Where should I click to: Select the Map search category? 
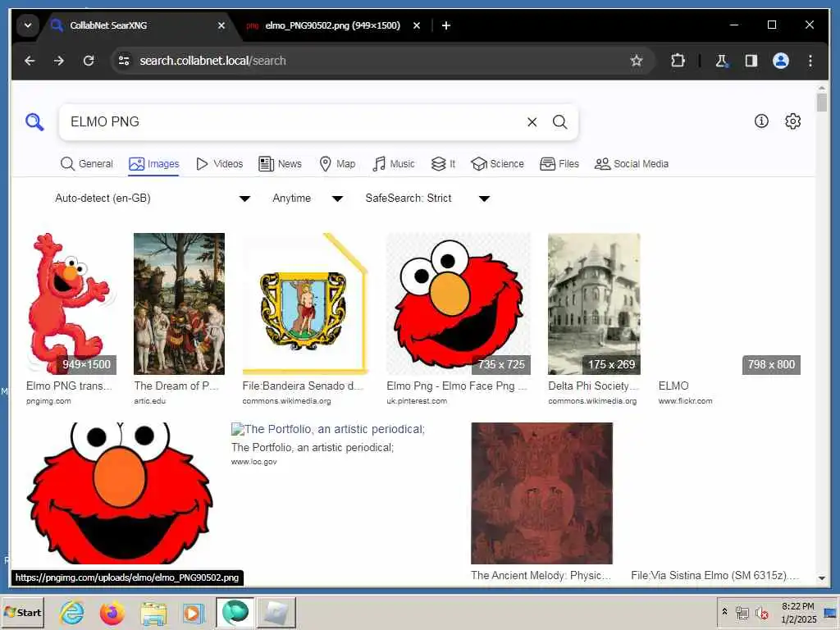click(337, 164)
